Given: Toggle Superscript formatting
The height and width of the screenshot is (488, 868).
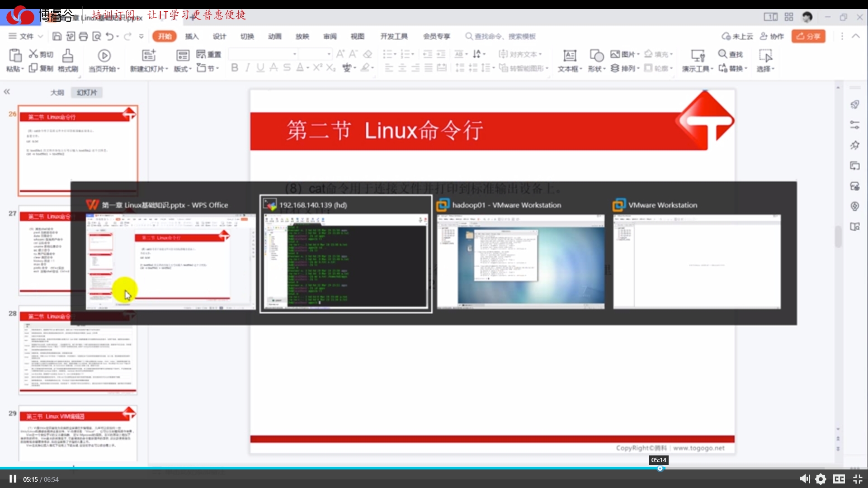Looking at the screenshot, I should (317, 67).
